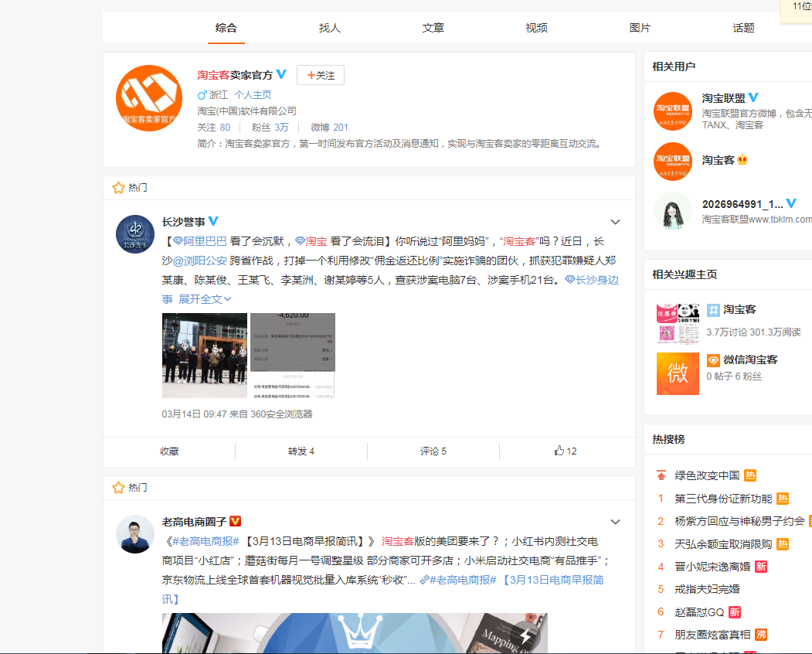
Task: Click lightning icon on article cover image
Action: tap(525, 636)
